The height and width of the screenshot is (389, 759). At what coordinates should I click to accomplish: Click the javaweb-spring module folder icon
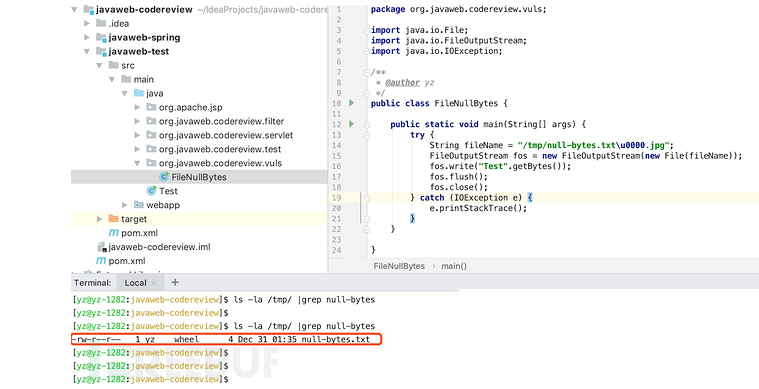coord(101,37)
